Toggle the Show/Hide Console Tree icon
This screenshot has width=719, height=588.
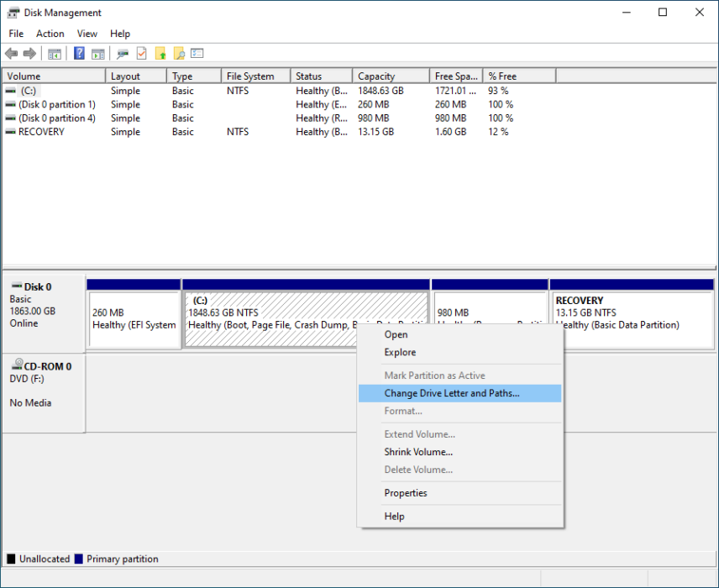[x=55, y=53]
